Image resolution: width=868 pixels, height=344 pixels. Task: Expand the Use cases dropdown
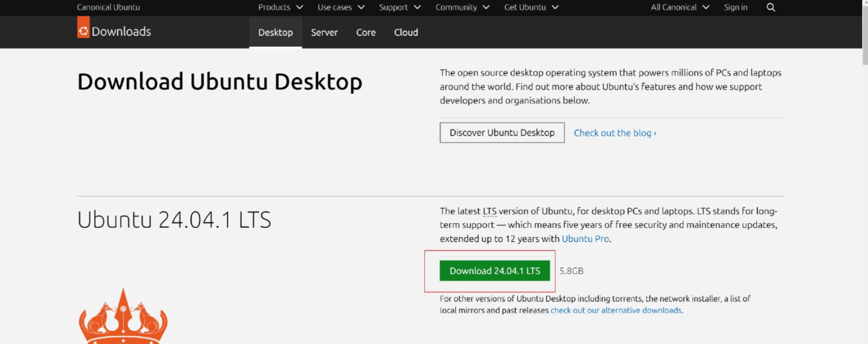(341, 7)
